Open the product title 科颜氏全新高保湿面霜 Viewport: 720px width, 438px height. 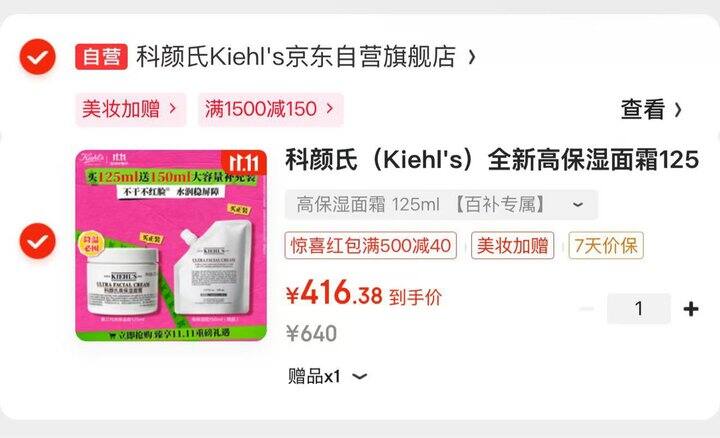tap(492, 159)
